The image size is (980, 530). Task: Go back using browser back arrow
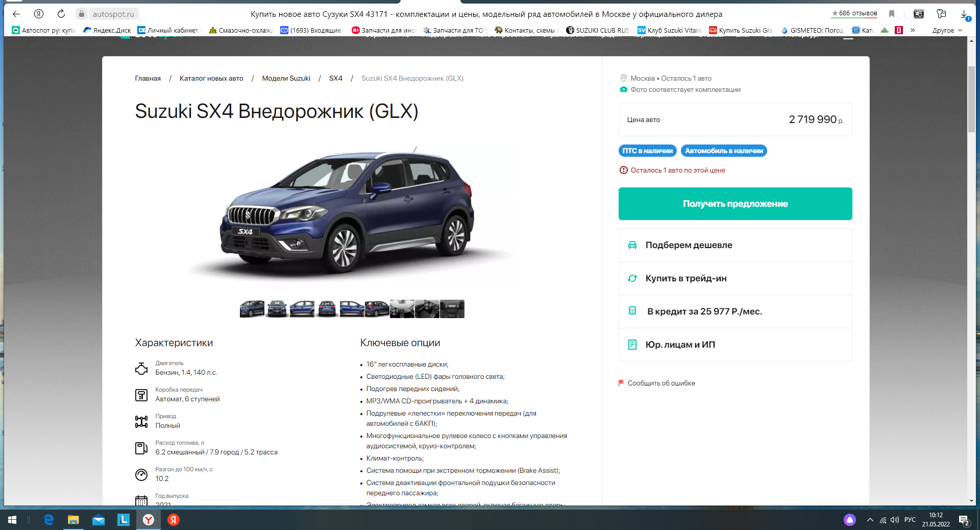[16, 14]
